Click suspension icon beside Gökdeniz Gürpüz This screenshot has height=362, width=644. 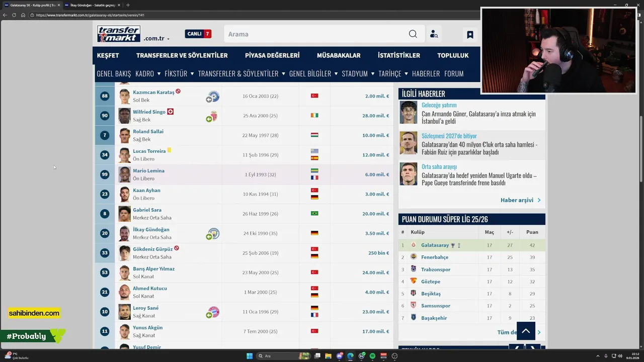coord(177,248)
